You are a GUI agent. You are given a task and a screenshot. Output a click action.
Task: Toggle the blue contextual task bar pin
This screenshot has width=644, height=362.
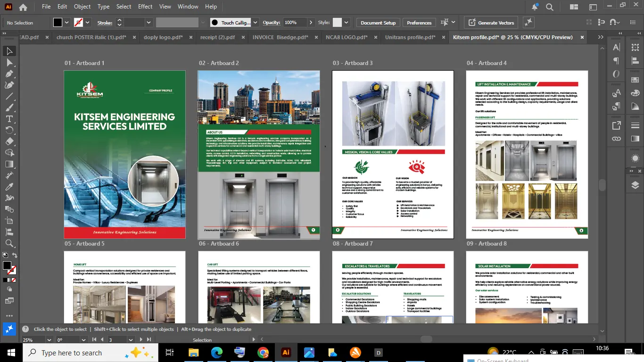click(x=9, y=329)
